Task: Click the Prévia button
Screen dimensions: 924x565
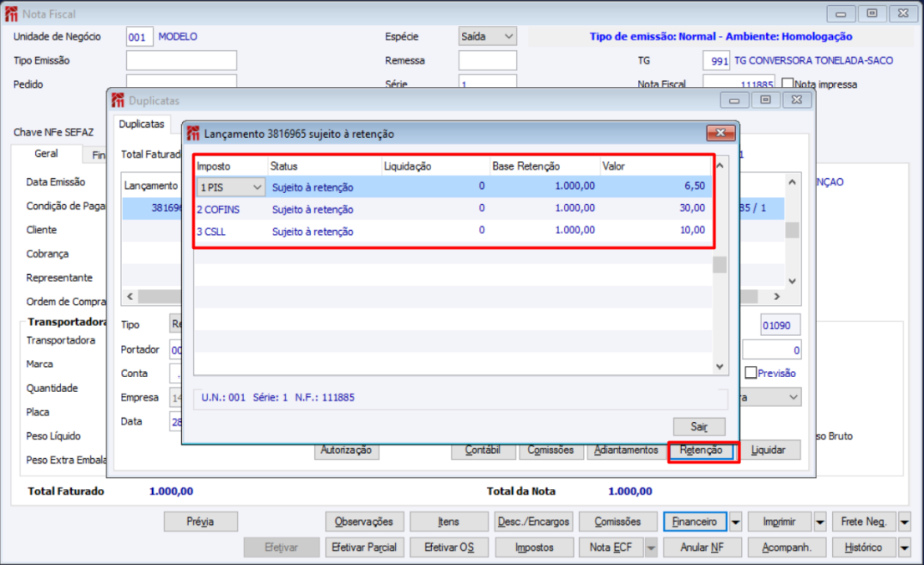Action: tap(201, 522)
